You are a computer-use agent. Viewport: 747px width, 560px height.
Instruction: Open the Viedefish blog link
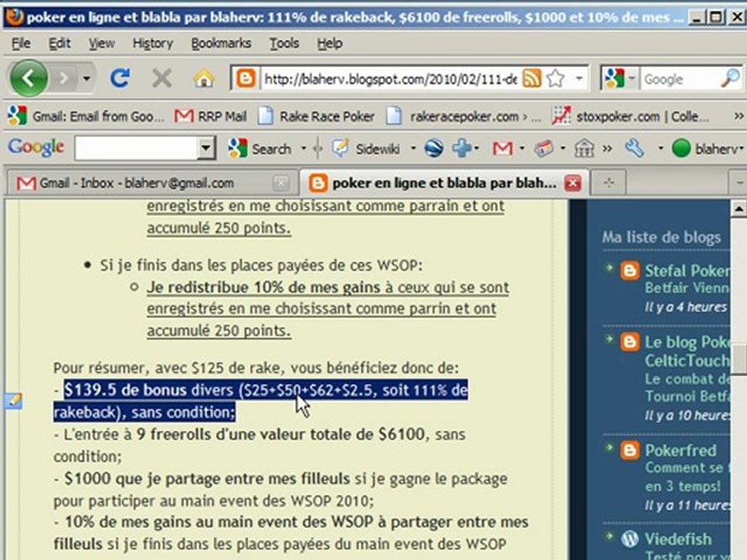coord(678,539)
